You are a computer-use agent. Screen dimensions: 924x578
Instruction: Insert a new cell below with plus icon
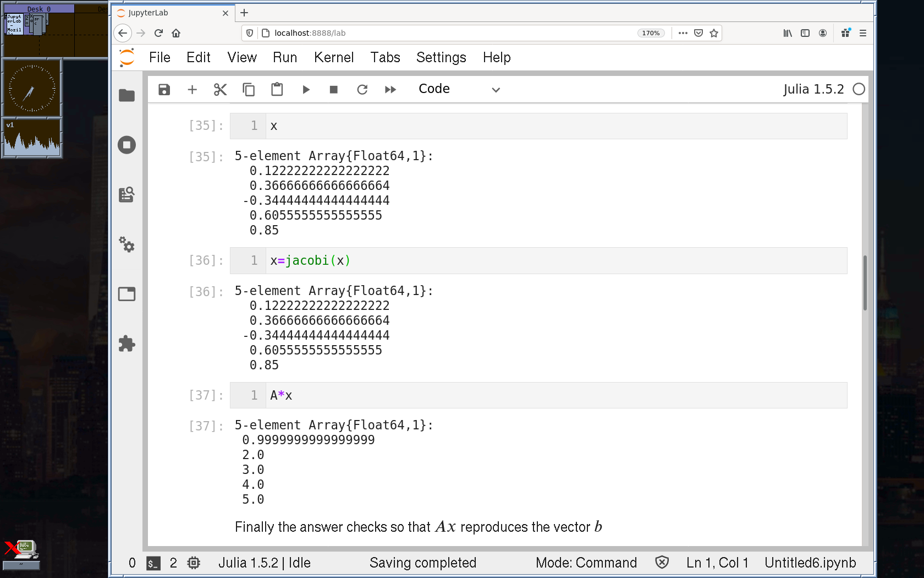tap(192, 90)
